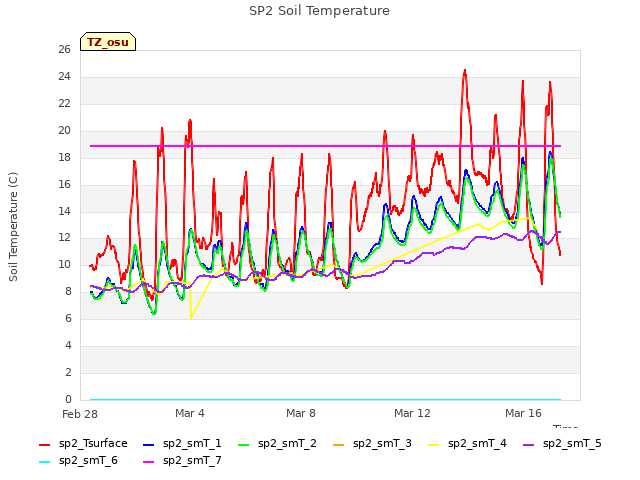Toggle the sp2_smT_6 series label
Viewport: 640px width, 480px height.
click(88, 460)
